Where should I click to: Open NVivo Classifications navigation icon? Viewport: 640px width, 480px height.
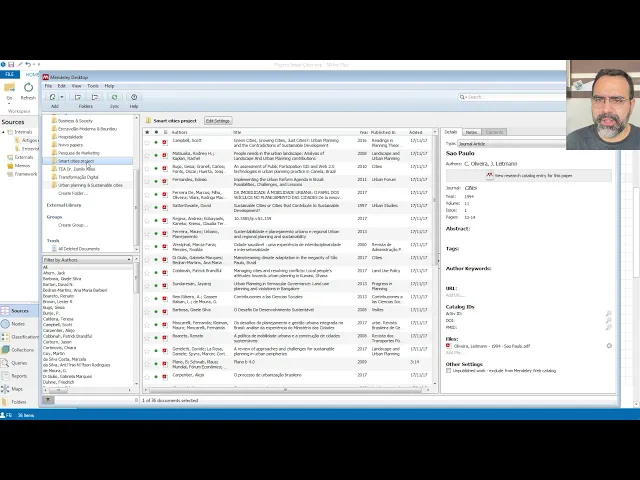(5, 337)
